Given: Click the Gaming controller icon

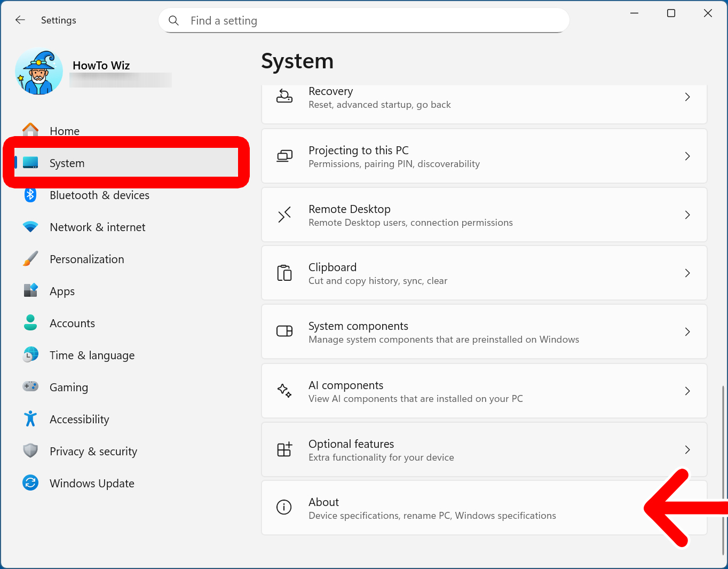Looking at the screenshot, I should (30, 386).
